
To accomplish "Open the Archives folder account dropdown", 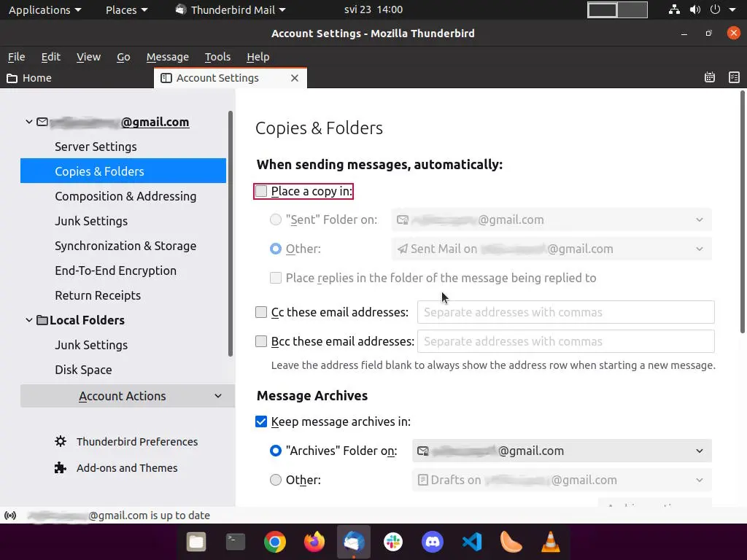I will [562, 451].
